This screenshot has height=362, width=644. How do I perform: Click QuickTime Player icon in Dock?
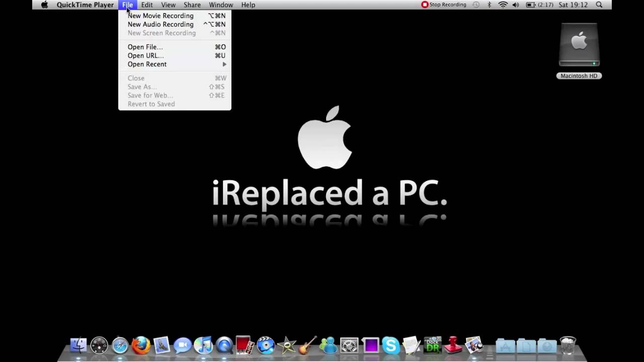[224, 345]
